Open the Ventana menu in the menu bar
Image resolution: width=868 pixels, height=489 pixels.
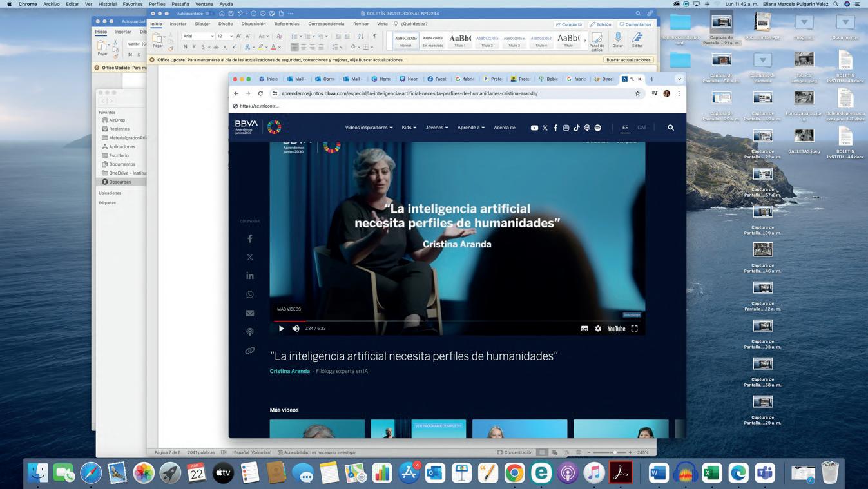(x=204, y=4)
